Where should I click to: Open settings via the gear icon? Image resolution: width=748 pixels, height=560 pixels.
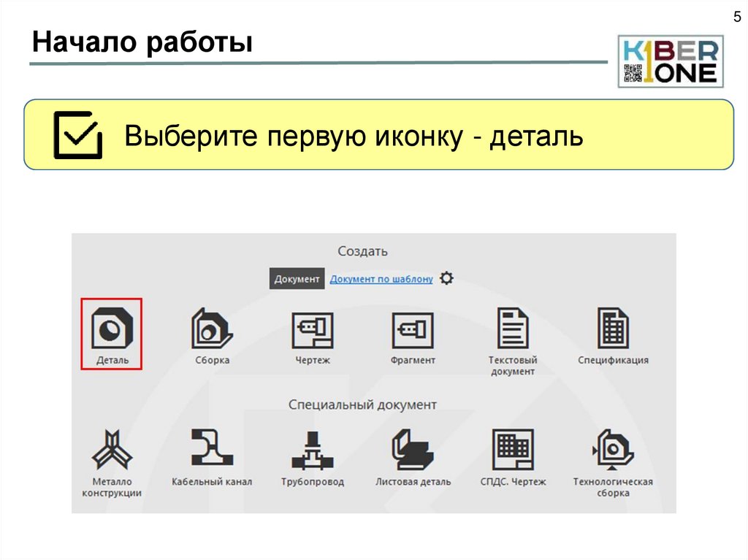pos(446,278)
